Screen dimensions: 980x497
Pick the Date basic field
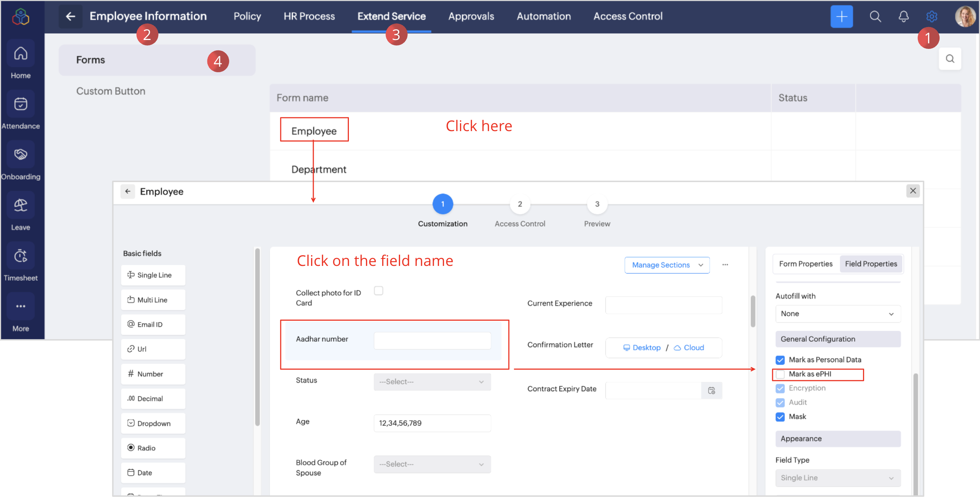(x=153, y=473)
